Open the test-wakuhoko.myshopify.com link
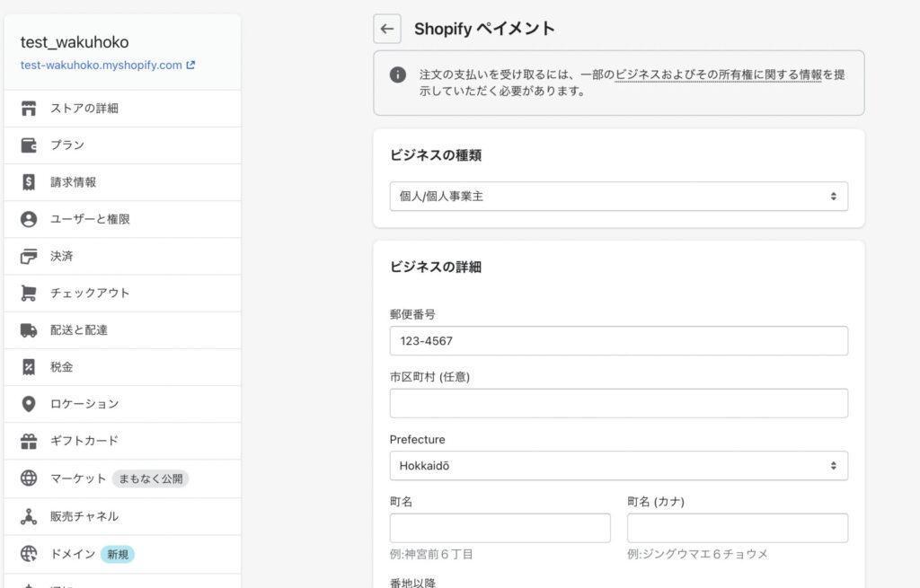 click(101, 65)
